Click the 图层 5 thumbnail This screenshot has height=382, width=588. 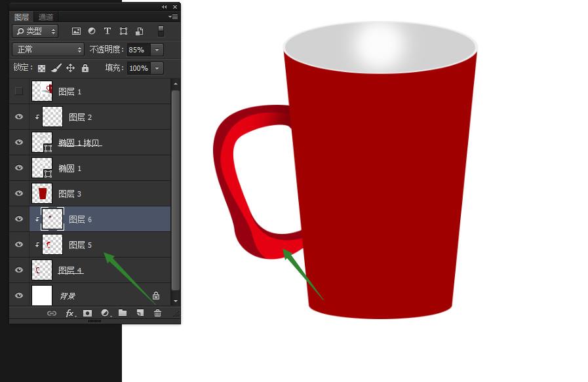pos(52,244)
